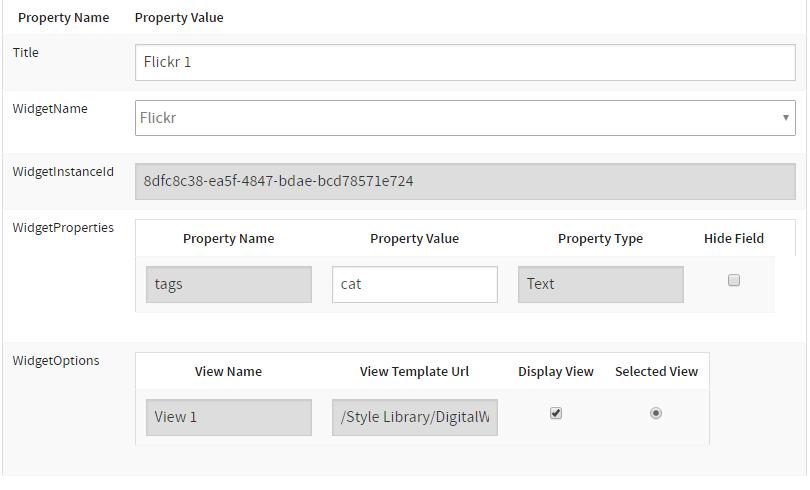The height and width of the screenshot is (490, 810).
Task: Click the WidgetOptions row label
Action: [56, 361]
